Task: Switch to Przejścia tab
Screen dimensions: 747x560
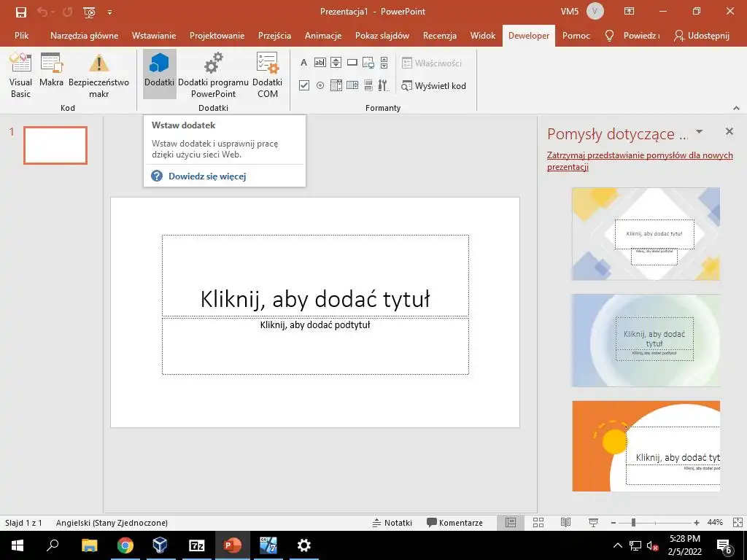Action: pyautogui.click(x=274, y=35)
